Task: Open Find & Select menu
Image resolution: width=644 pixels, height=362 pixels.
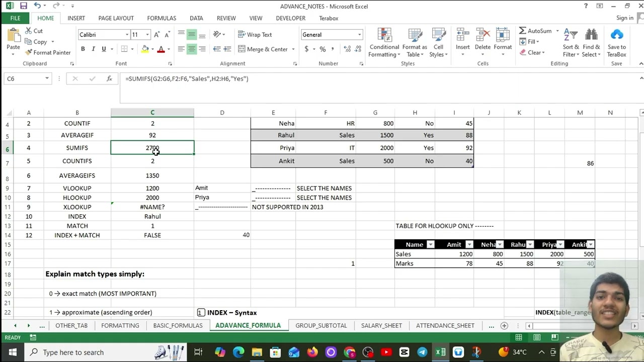Action: 591,43
